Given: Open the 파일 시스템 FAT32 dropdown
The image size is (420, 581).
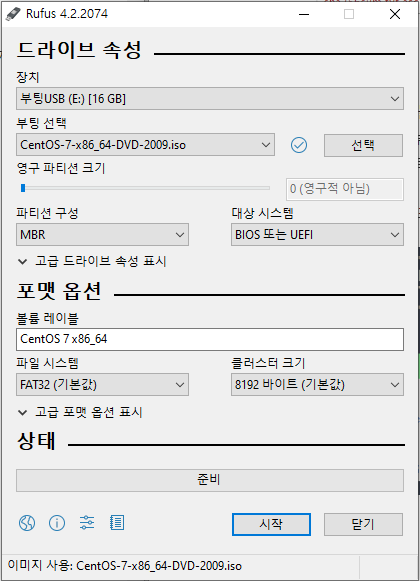Looking at the screenshot, I should coord(102,385).
